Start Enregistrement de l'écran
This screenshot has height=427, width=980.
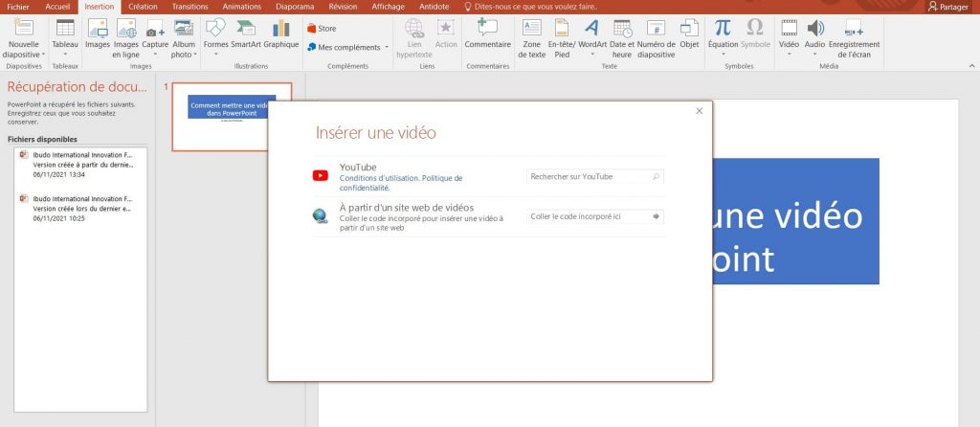pos(854,28)
